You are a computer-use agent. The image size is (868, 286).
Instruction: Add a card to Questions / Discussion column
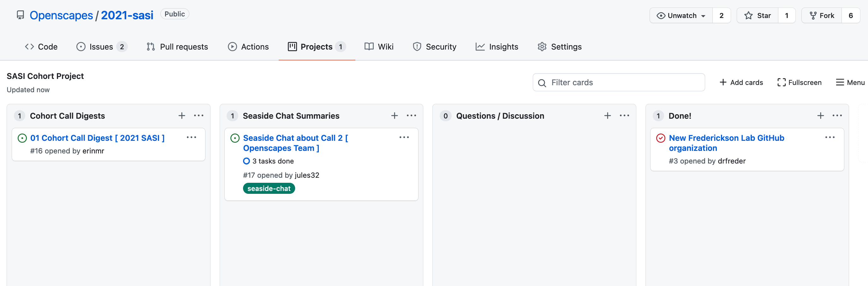coord(607,115)
